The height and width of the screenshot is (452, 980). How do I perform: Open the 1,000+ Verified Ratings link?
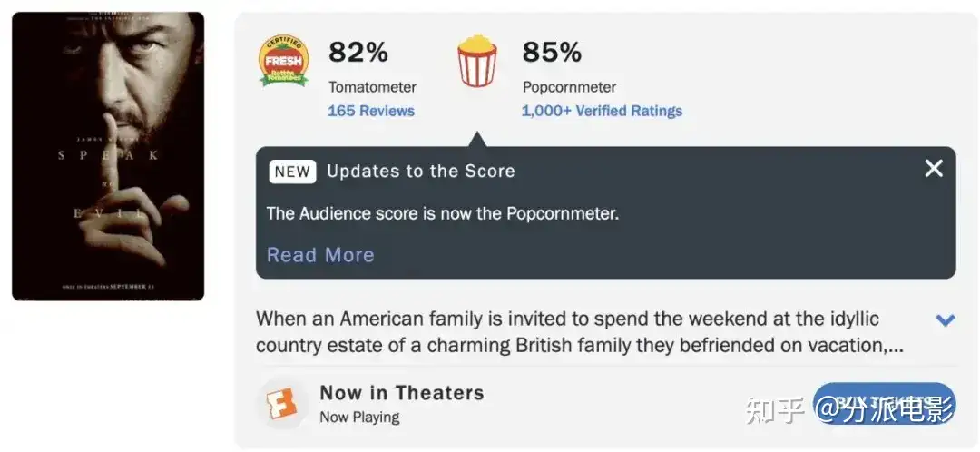603,112
